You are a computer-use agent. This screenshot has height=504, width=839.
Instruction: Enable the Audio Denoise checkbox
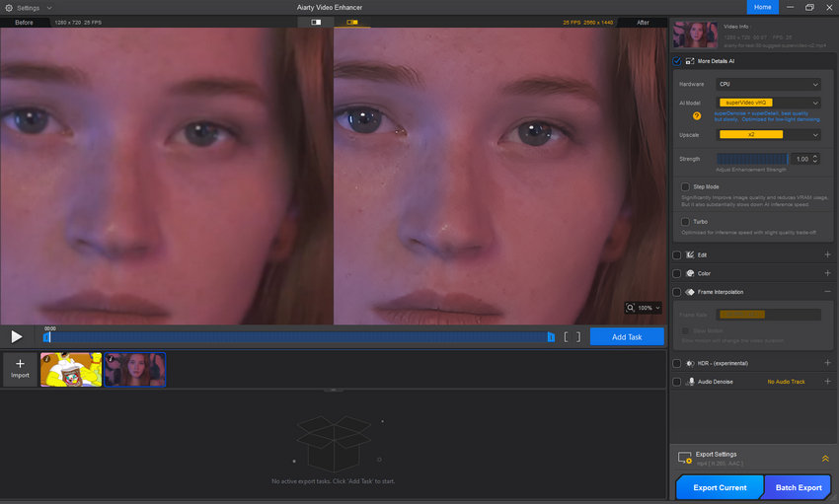(x=677, y=382)
